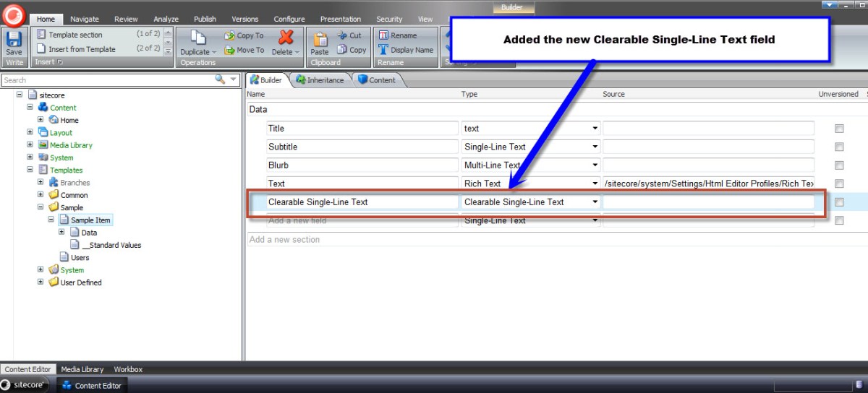The image size is (868, 393).
Task: Open the Presentation ribbon tab
Action: (340, 20)
